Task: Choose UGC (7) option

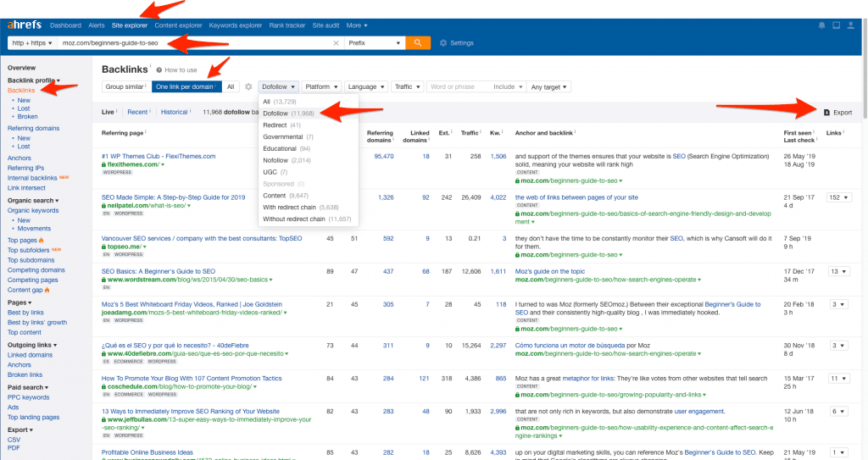Action: coord(309,172)
